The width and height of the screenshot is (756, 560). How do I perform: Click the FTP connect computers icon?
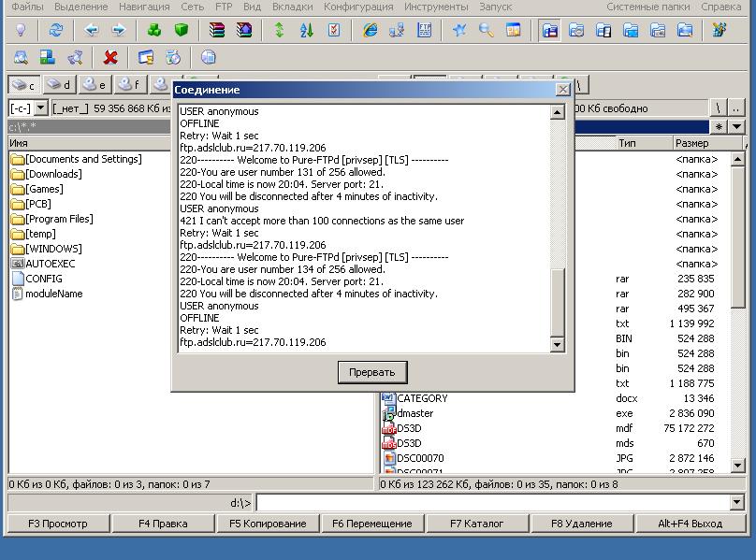click(x=397, y=30)
